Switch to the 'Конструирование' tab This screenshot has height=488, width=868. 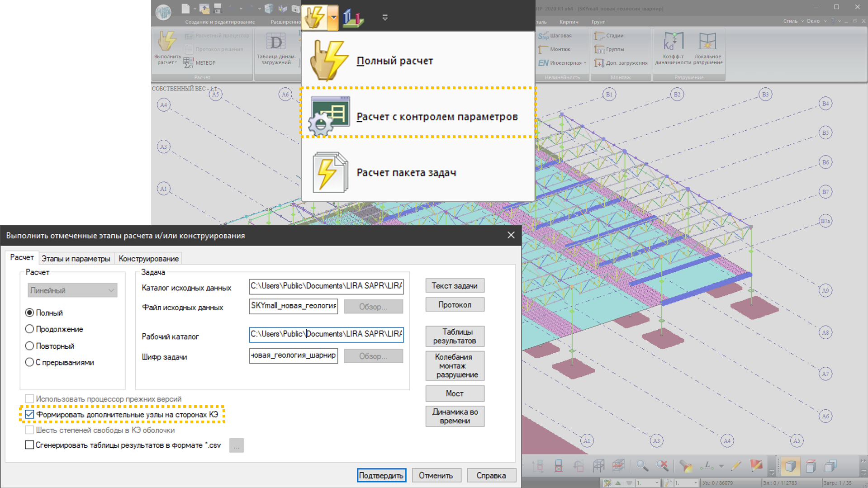(x=148, y=258)
